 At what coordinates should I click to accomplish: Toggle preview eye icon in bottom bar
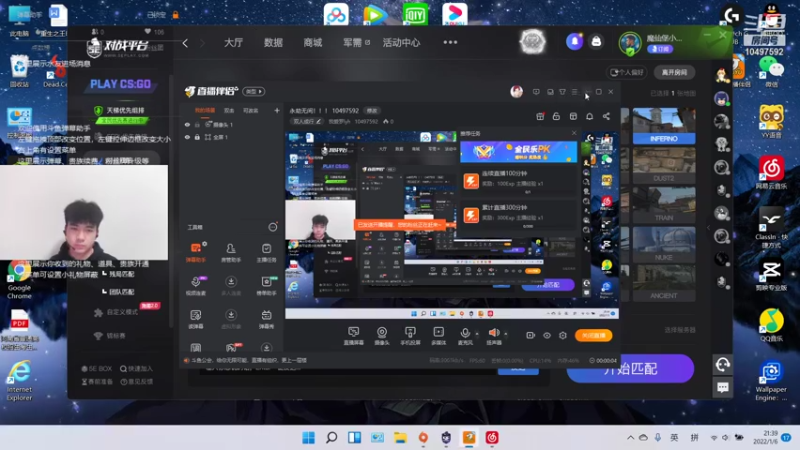pyautogui.click(x=547, y=335)
